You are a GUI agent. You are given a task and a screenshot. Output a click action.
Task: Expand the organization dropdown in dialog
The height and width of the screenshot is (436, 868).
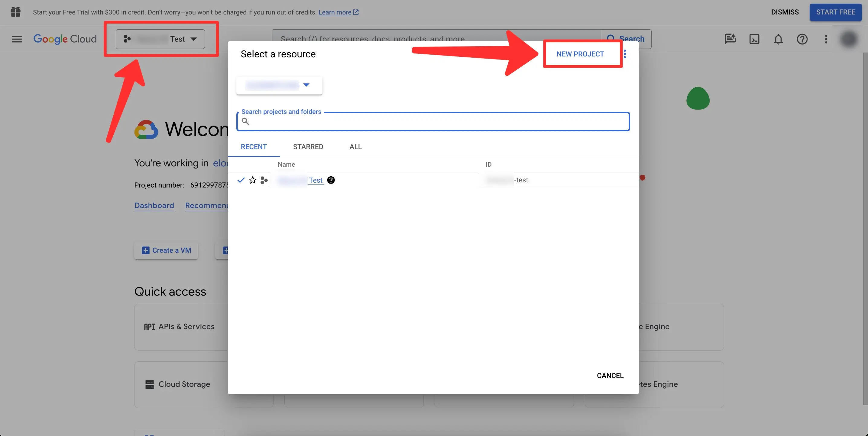pos(279,85)
